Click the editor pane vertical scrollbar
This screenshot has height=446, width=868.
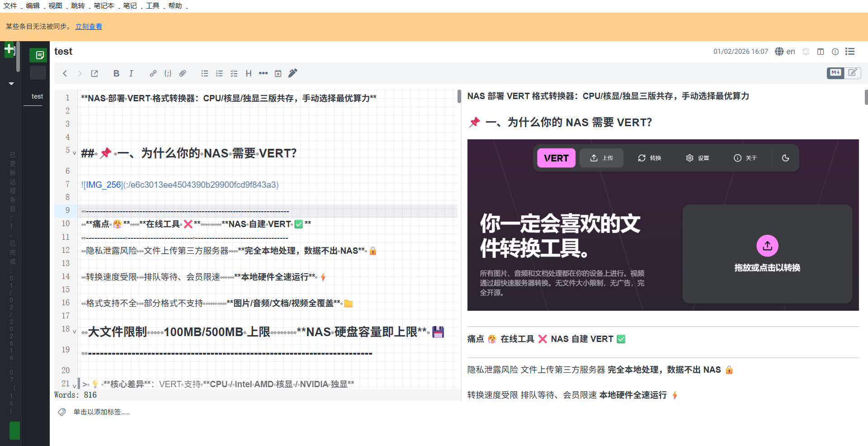[459, 96]
